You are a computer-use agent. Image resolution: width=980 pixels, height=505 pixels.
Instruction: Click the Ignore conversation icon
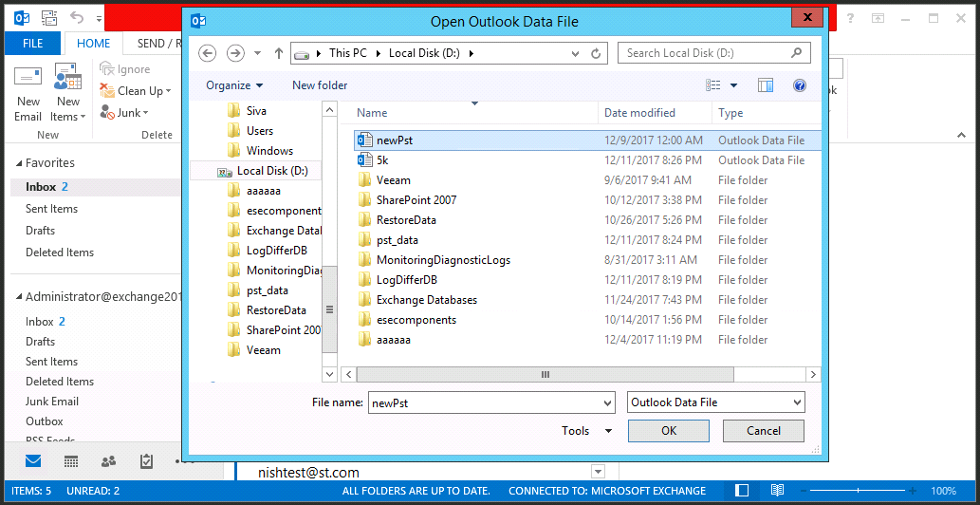click(x=107, y=69)
